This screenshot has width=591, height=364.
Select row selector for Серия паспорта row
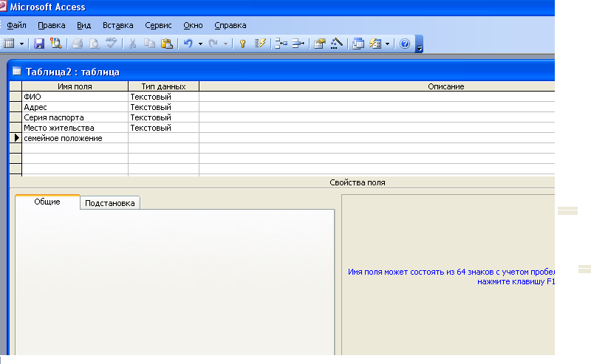point(16,117)
